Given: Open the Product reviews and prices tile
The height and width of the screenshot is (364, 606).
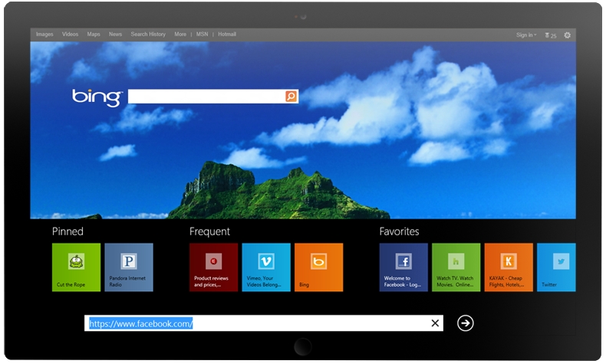Looking at the screenshot, I should pyautogui.click(x=213, y=267).
